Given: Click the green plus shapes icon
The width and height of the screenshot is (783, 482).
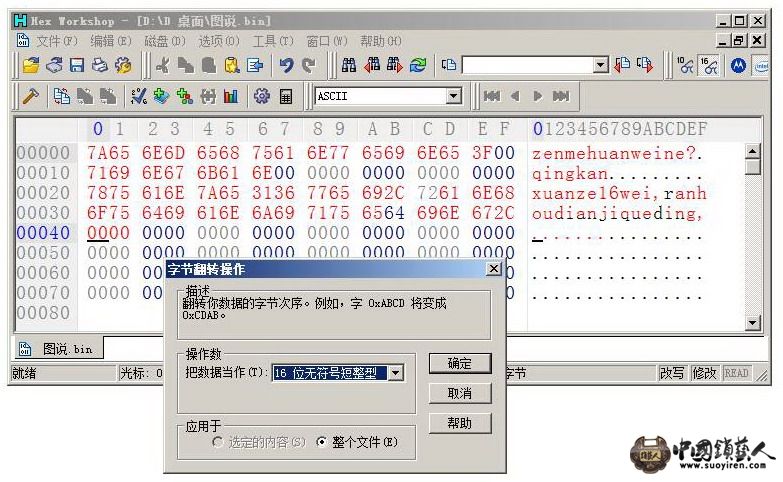Looking at the screenshot, I should tap(185, 96).
